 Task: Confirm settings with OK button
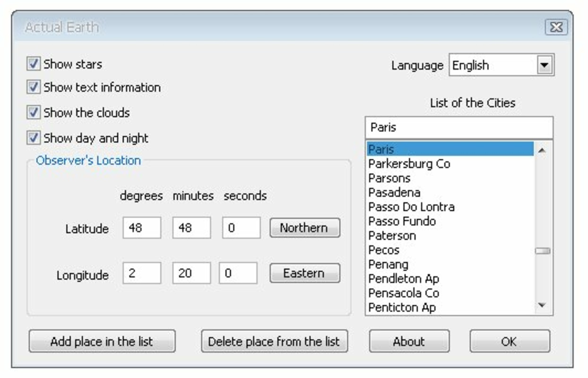pyautogui.click(x=510, y=341)
